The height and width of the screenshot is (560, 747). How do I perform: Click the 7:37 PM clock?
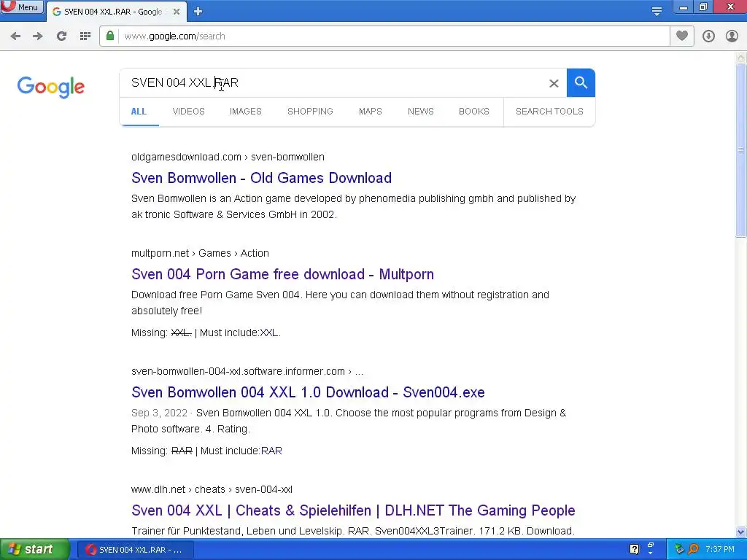point(720,550)
